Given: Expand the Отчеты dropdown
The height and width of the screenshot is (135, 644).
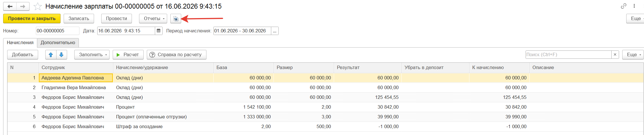Looking at the screenshot, I should [x=153, y=19].
